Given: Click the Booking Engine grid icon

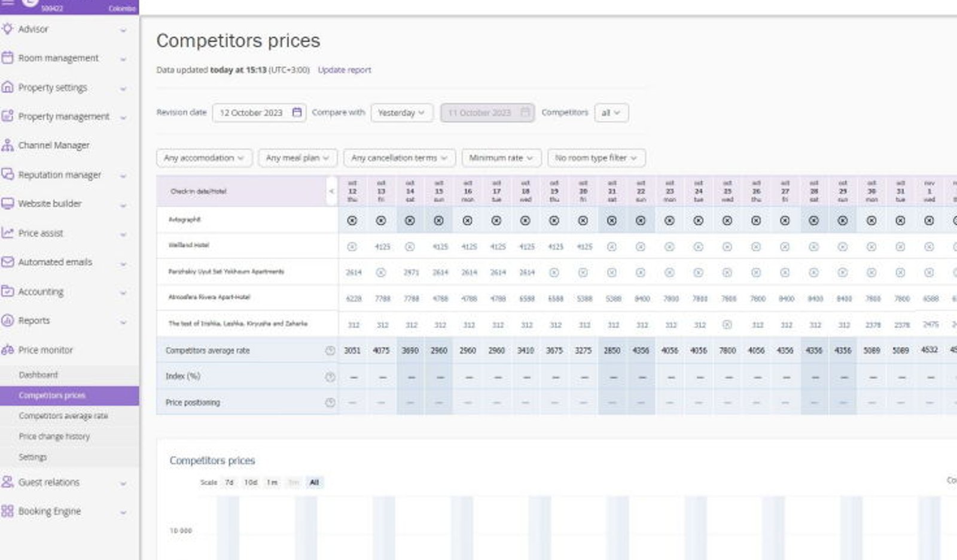Looking at the screenshot, I should [x=8, y=511].
